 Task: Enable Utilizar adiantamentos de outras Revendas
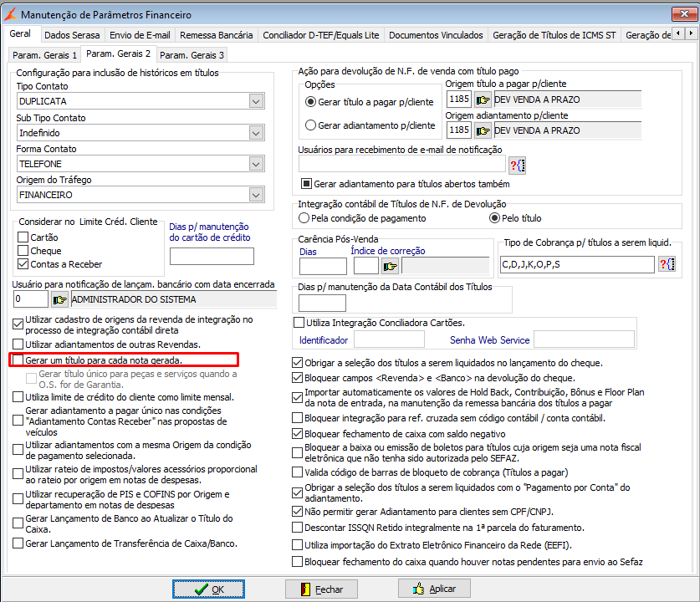click(18, 344)
